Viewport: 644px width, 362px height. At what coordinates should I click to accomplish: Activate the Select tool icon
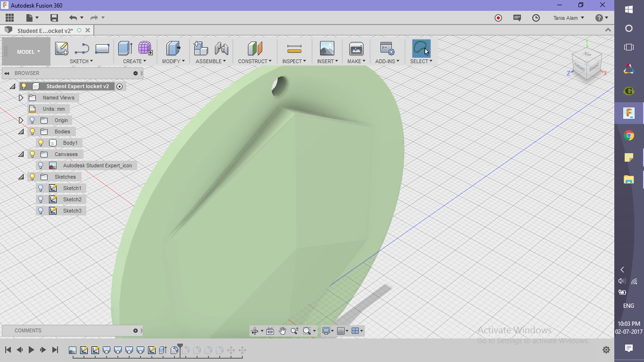click(x=421, y=48)
